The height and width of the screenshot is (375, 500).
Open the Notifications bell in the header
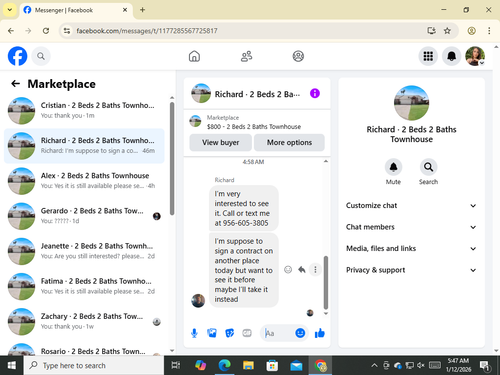pos(451,56)
